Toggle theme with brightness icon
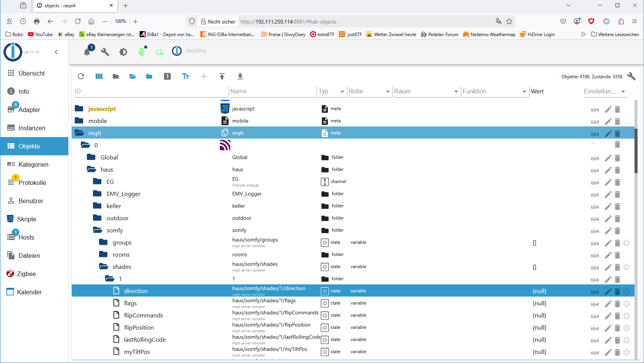The width and height of the screenshot is (644, 363). tap(123, 52)
